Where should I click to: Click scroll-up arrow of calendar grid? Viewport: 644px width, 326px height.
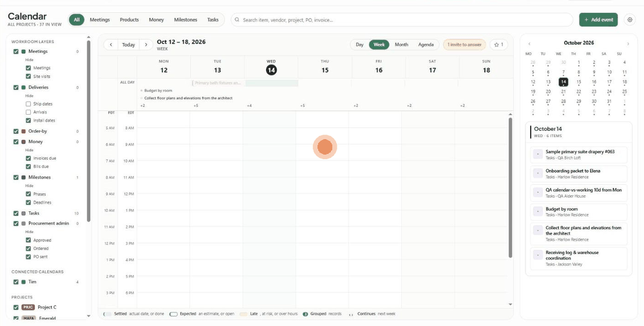511,114
